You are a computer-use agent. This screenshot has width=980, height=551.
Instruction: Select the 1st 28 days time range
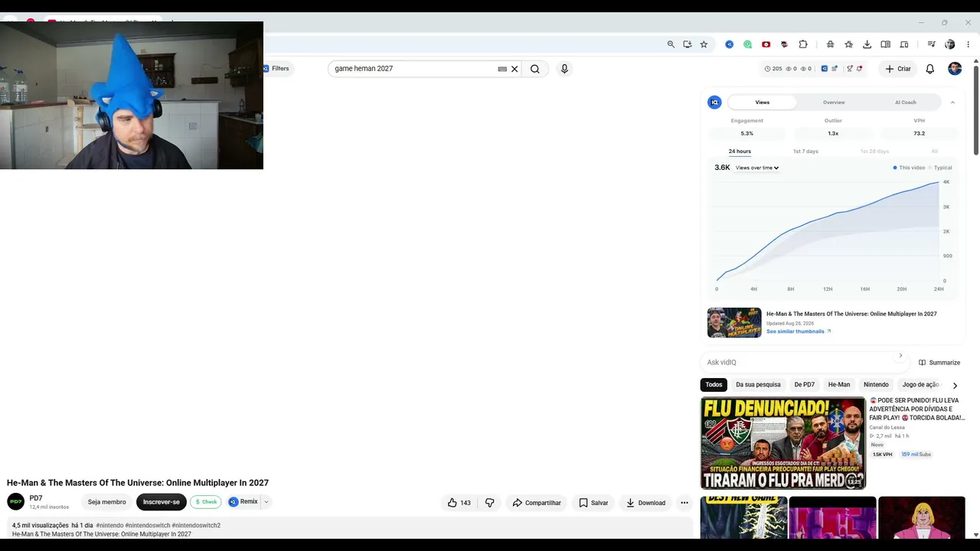point(874,152)
